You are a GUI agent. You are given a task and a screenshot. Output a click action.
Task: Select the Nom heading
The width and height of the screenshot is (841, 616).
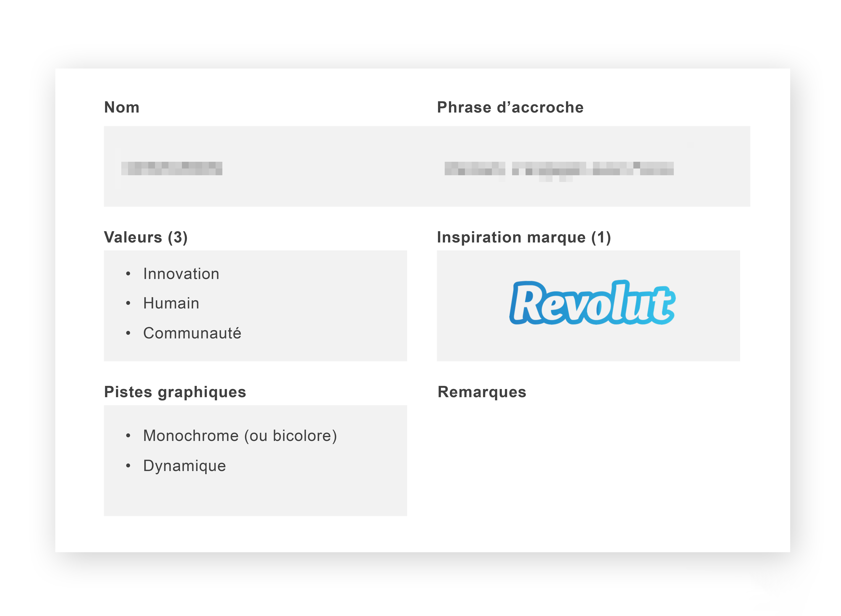click(122, 107)
